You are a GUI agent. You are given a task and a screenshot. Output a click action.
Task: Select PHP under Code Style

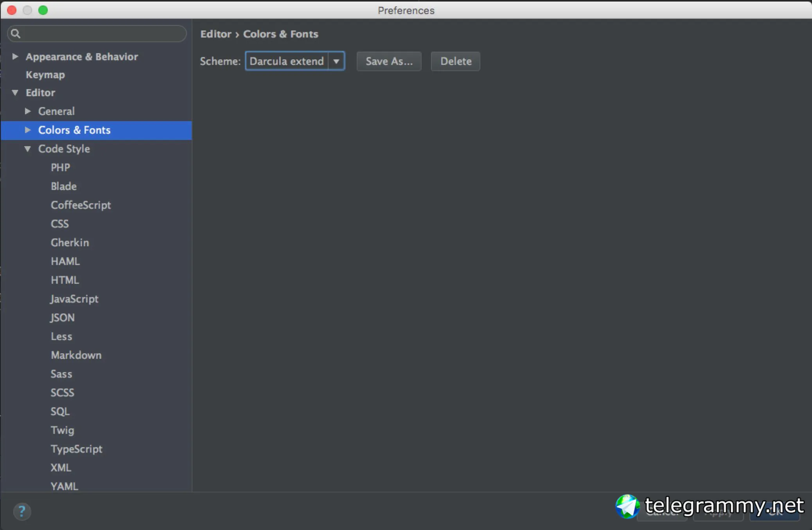coord(60,168)
